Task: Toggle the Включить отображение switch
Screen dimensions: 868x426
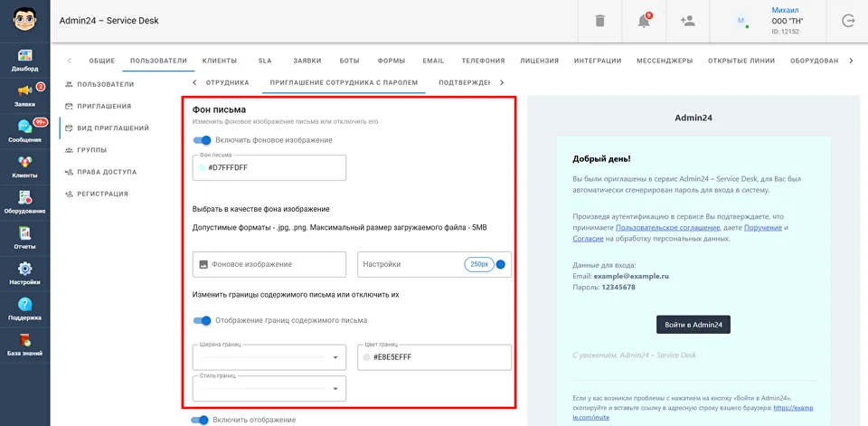Action: click(x=201, y=420)
